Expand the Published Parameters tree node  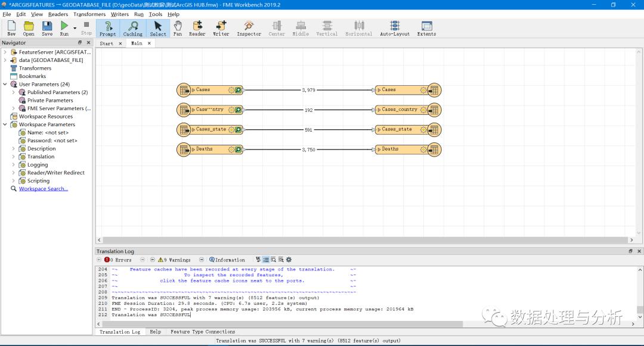(14, 92)
